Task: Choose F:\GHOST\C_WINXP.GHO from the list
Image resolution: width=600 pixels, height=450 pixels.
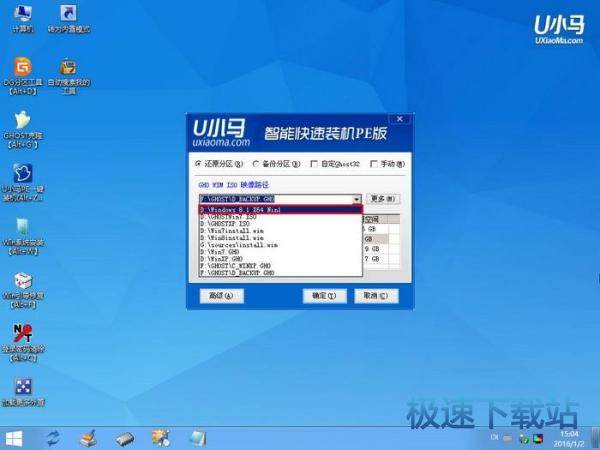Action: (280, 266)
